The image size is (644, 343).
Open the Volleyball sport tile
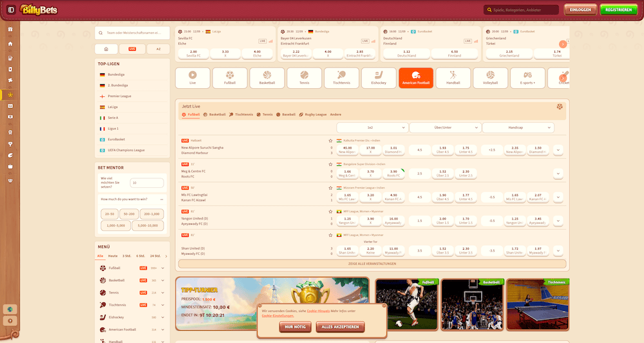(490, 78)
